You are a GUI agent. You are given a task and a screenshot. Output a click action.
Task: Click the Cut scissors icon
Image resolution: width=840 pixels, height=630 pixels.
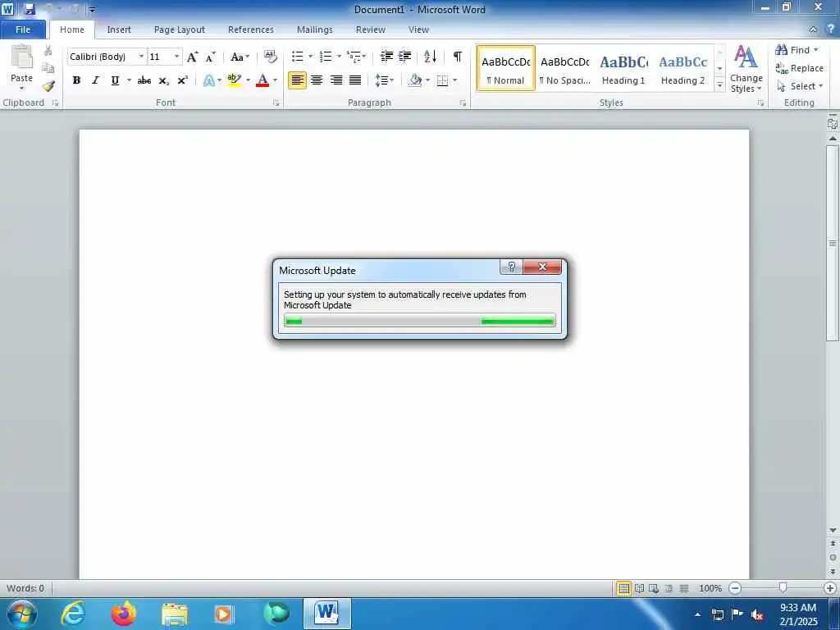click(x=48, y=51)
